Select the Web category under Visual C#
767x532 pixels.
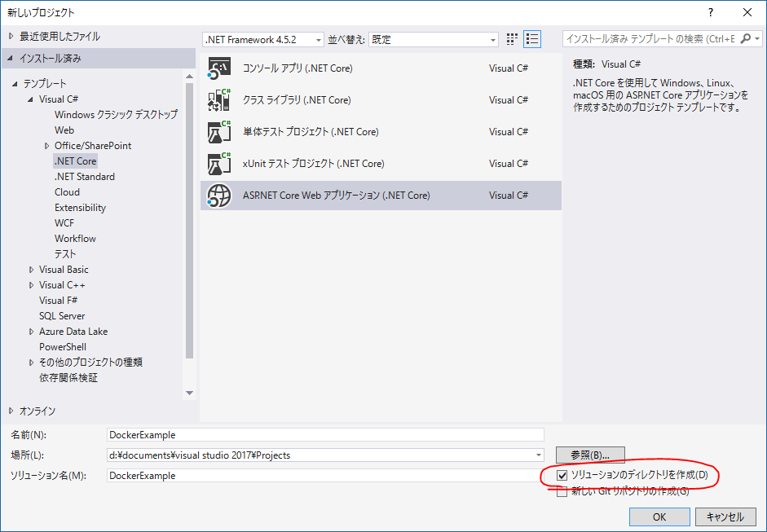pyautogui.click(x=64, y=130)
